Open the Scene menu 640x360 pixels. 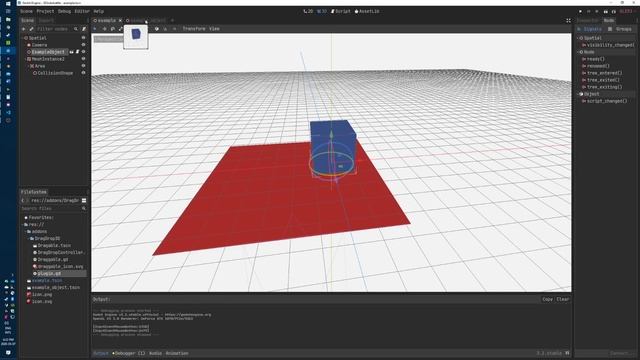(27, 11)
